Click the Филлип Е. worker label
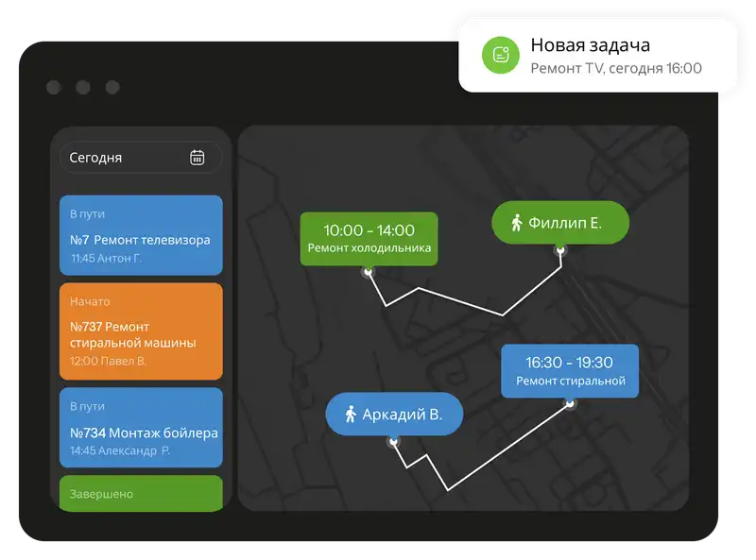The height and width of the screenshot is (560, 756). (x=560, y=224)
